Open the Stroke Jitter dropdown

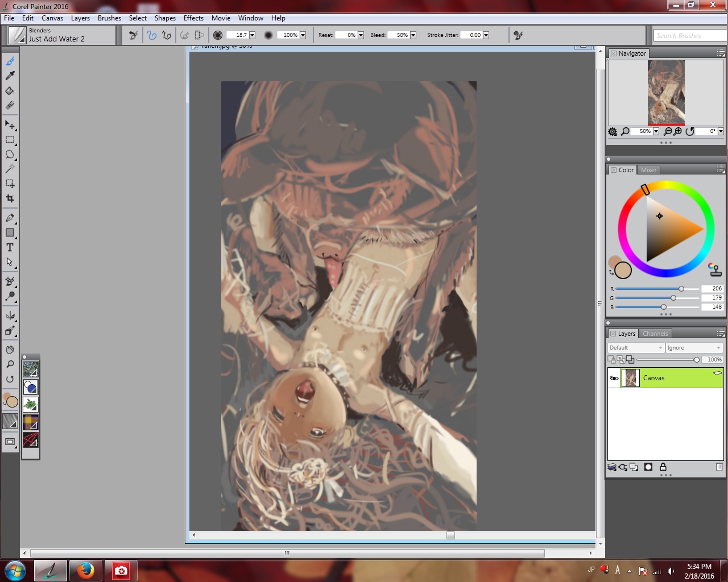[486, 35]
